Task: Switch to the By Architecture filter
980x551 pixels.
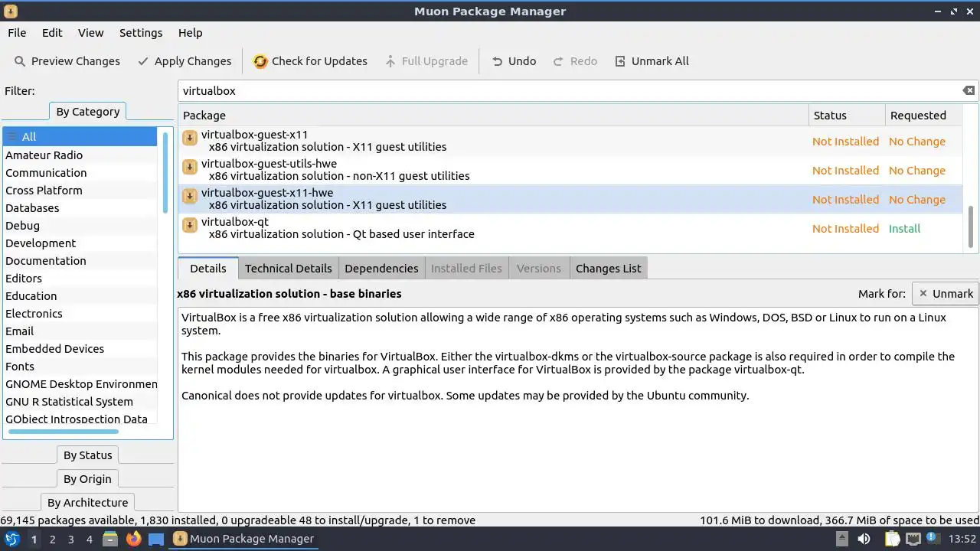Action: click(x=87, y=503)
